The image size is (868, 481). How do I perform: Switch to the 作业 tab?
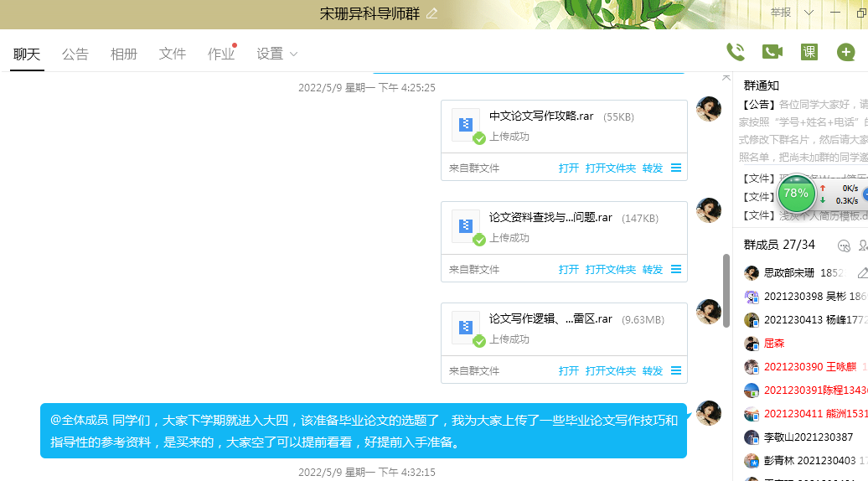tap(221, 54)
